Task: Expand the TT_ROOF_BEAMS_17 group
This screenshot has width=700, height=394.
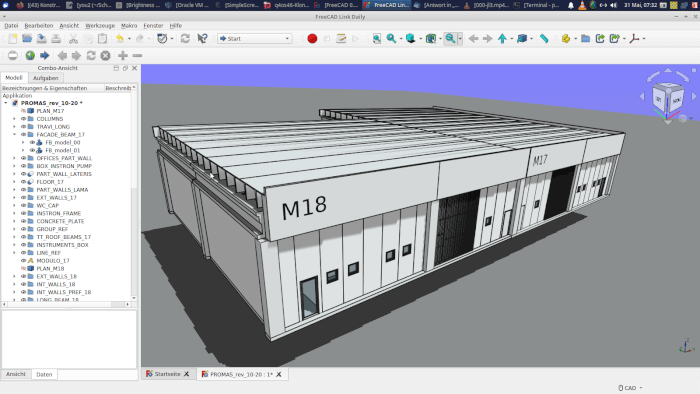Action: tap(14, 237)
